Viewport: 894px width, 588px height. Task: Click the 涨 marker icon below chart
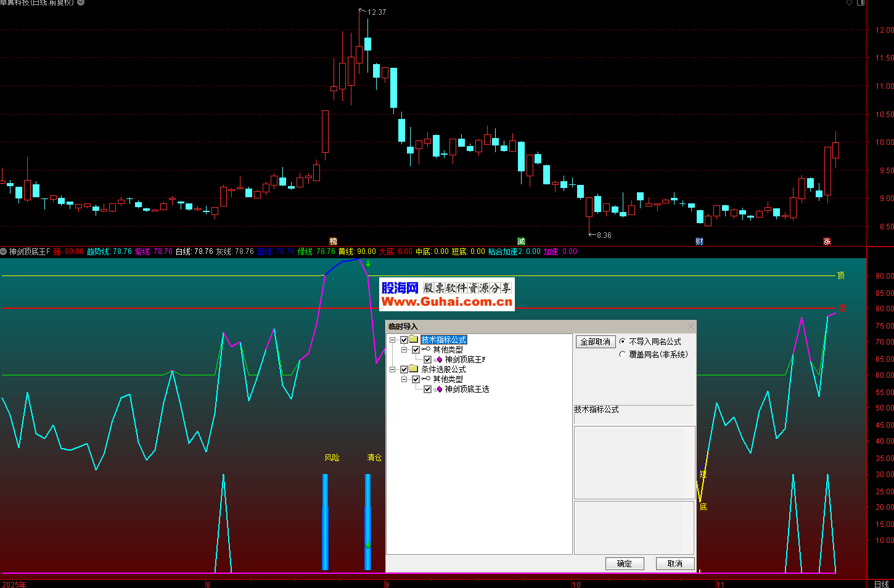[827, 242]
